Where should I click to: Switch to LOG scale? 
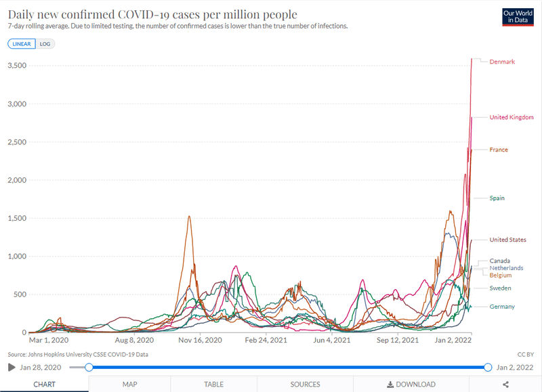pyautogui.click(x=45, y=43)
